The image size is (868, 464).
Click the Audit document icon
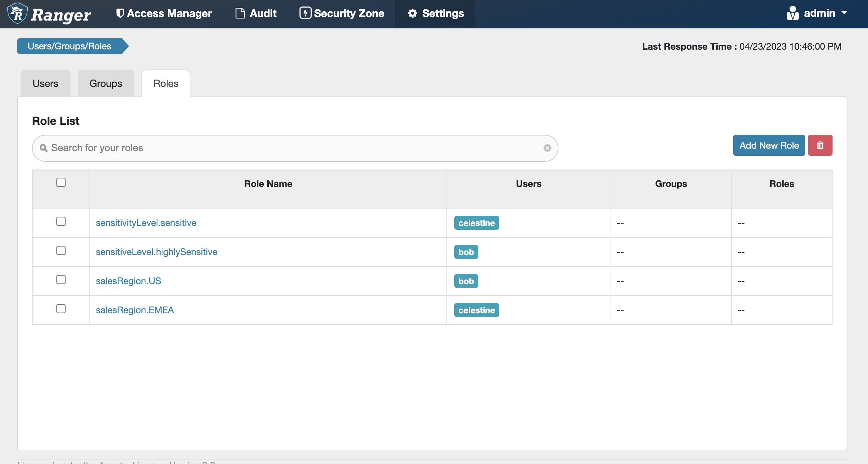pos(240,13)
